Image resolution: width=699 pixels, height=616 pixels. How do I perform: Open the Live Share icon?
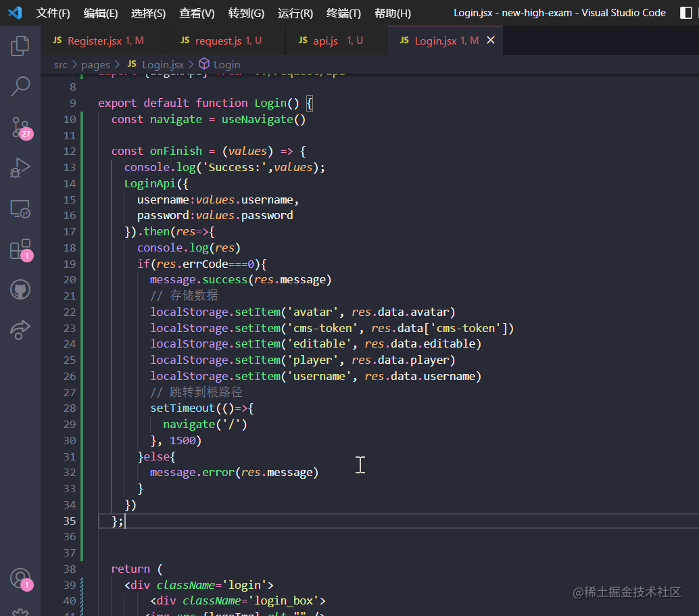pyautogui.click(x=20, y=330)
